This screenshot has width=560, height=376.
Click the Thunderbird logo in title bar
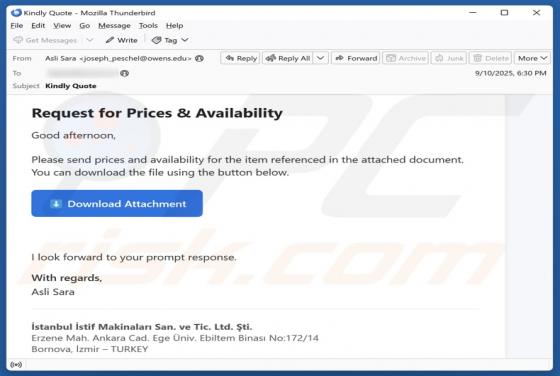pyautogui.click(x=16, y=13)
